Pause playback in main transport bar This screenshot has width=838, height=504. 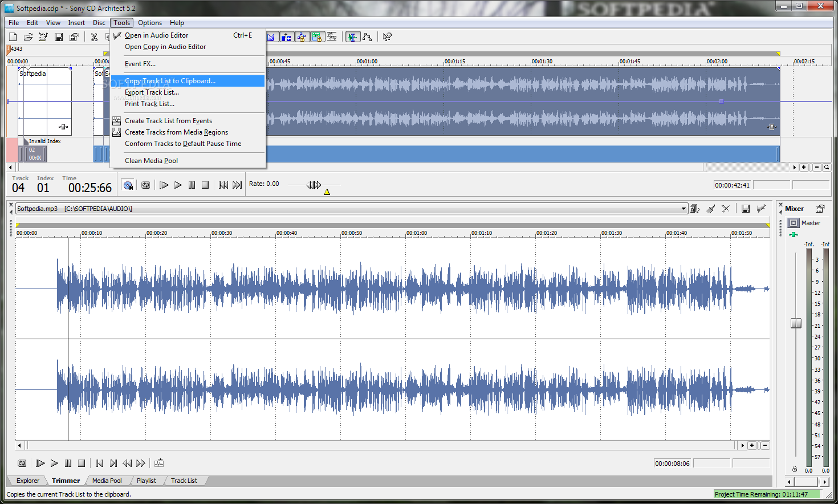pos(192,185)
